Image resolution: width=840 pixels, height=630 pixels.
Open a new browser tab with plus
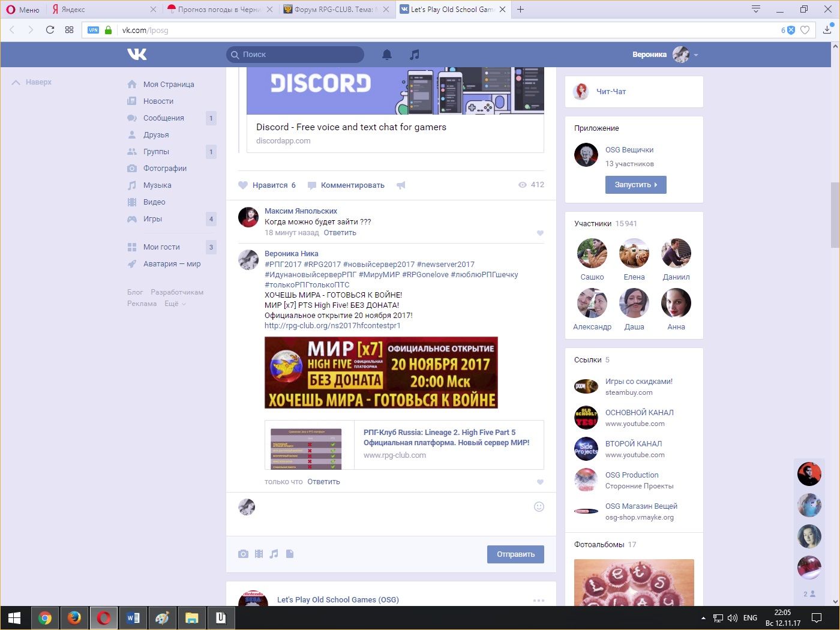(520, 9)
